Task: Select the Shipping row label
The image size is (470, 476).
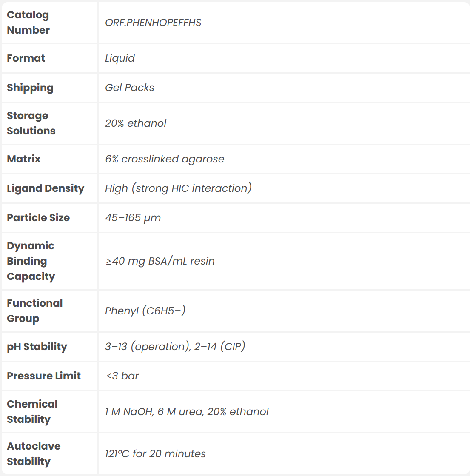Action: click(30, 88)
